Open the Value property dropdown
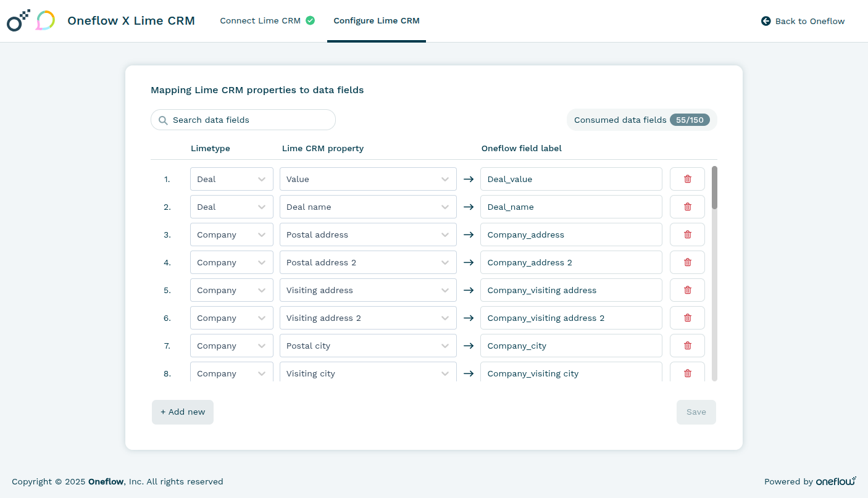Viewport: 868px width, 498px height. point(368,179)
